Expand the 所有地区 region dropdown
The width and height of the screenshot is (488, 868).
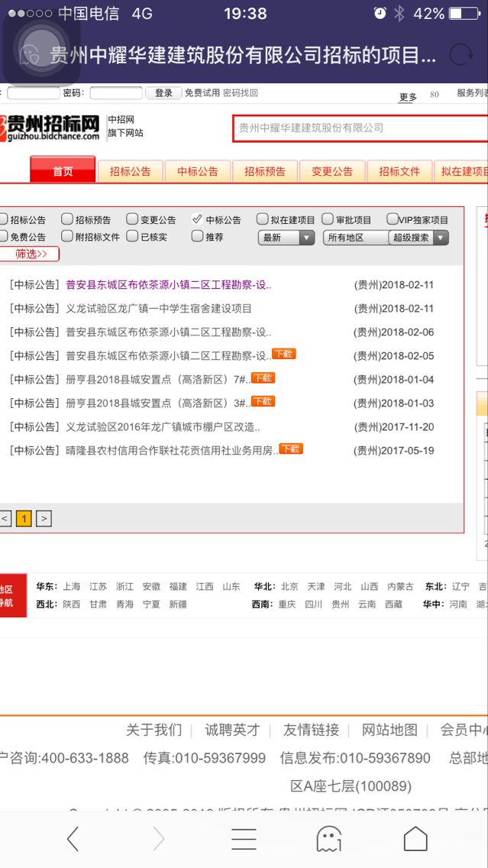[x=355, y=238]
